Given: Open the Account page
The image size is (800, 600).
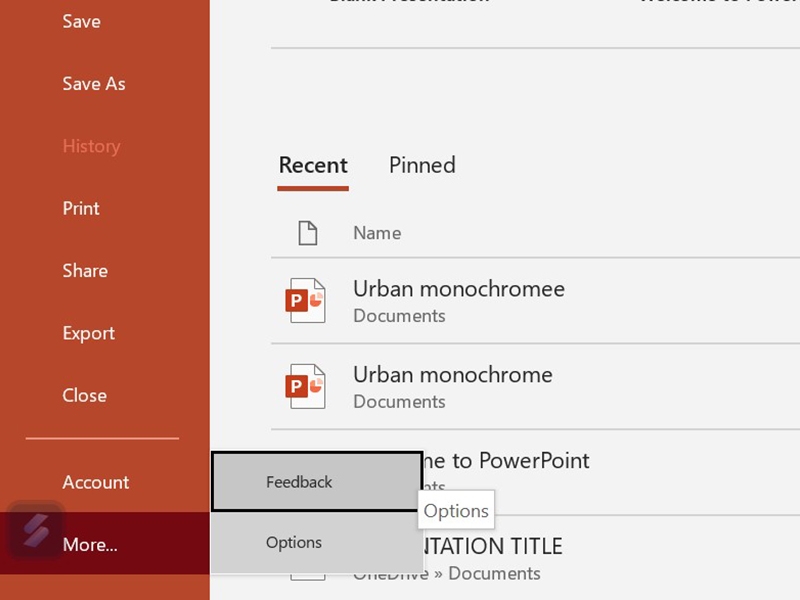Looking at the screenshot, I should (95, 482).
